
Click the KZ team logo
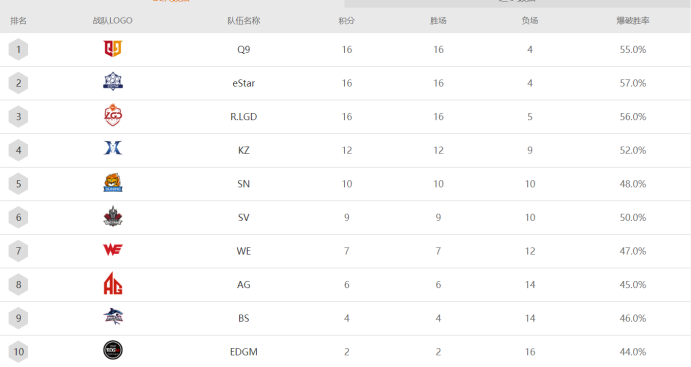[113, 148]
